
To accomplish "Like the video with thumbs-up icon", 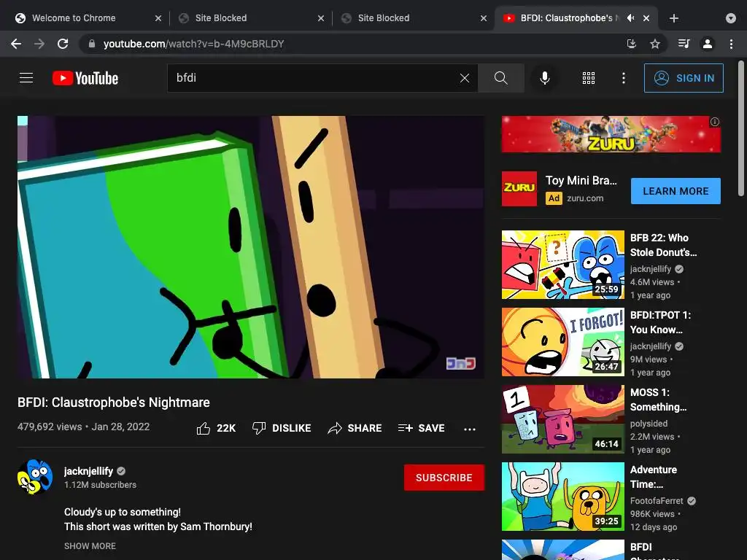I will coord(204,428).
